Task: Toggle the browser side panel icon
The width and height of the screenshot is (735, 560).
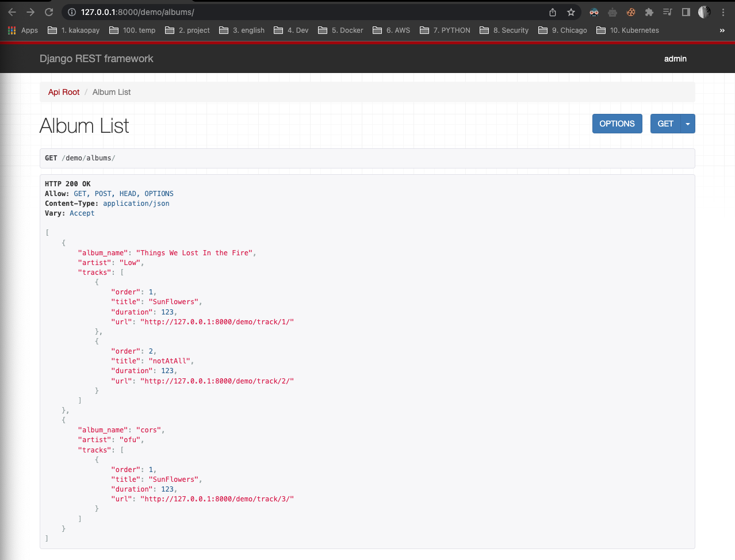Action: pos(686,12)
